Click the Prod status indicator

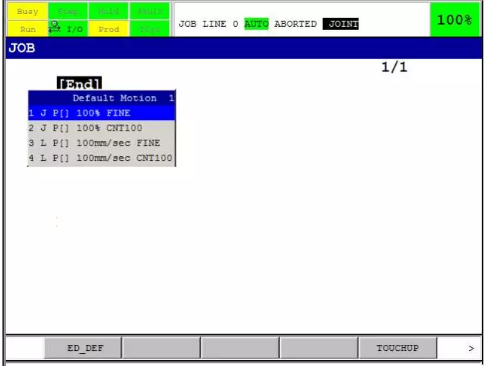tap(109, 29)
